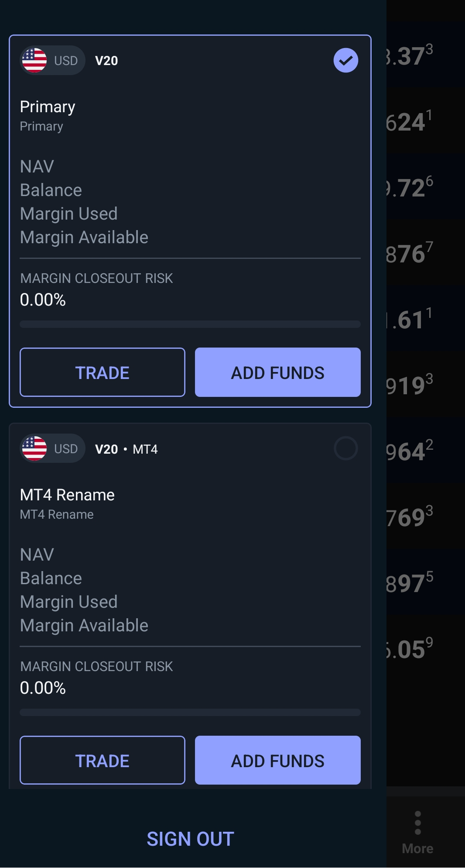
Task: Select the MT4 Rename account radio button
Action: point(345,448)
